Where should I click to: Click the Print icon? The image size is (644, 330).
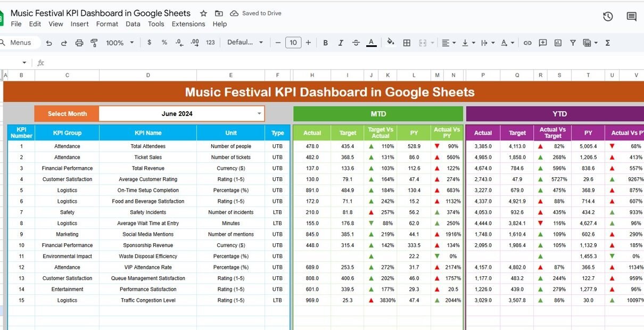click(x=79, y=43)
